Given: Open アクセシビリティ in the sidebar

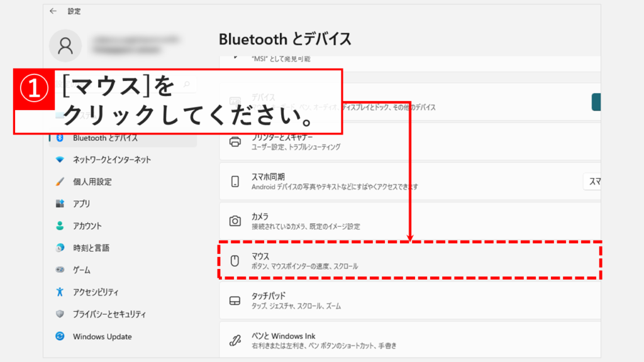Looking at the screenshot, I should [123, 292].
